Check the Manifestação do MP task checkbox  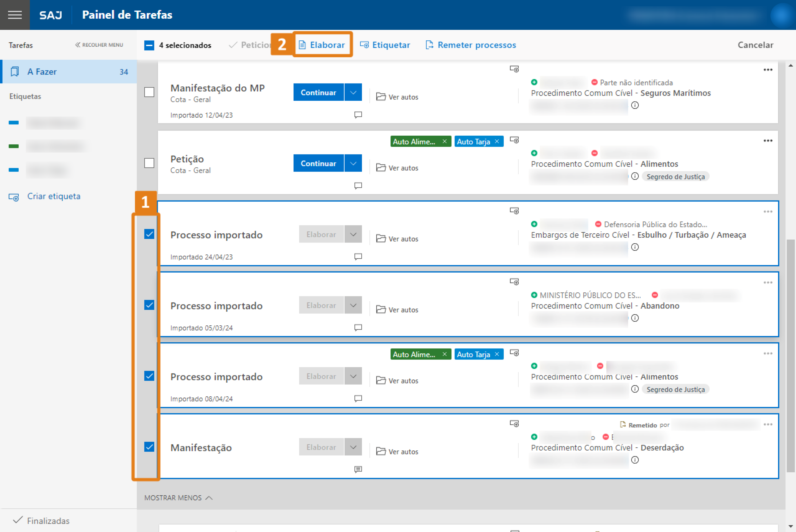149,92
